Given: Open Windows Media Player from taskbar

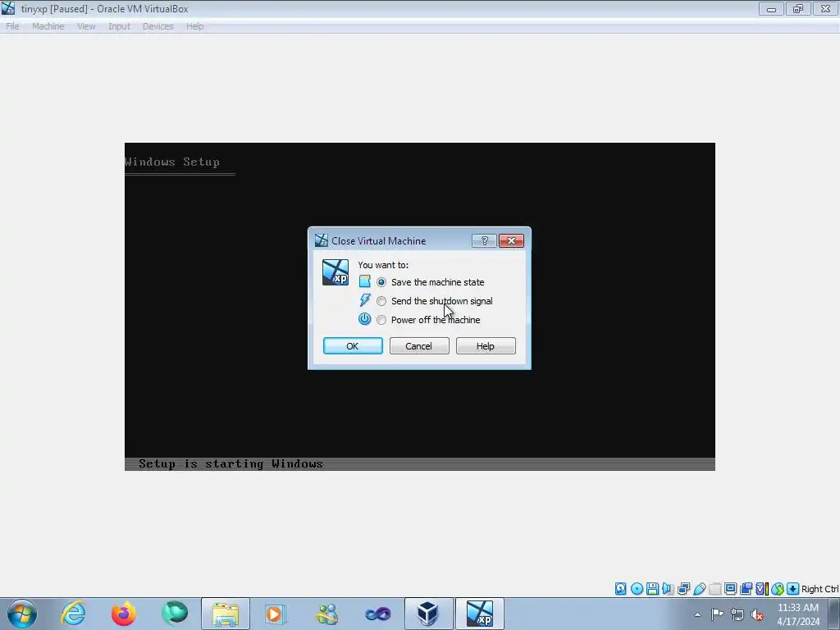Looking at the screenshot, I should pos(276,614).
